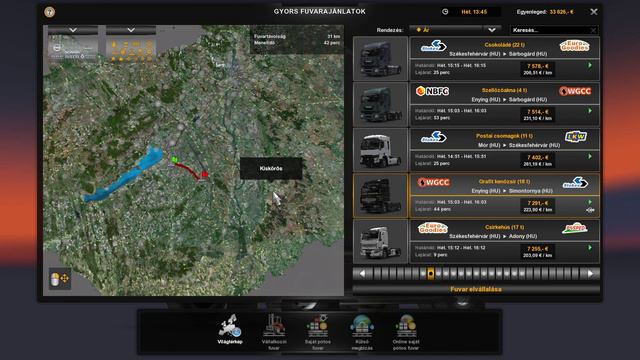Click WGCC logo on Grafit kenőzsír job

433,182
